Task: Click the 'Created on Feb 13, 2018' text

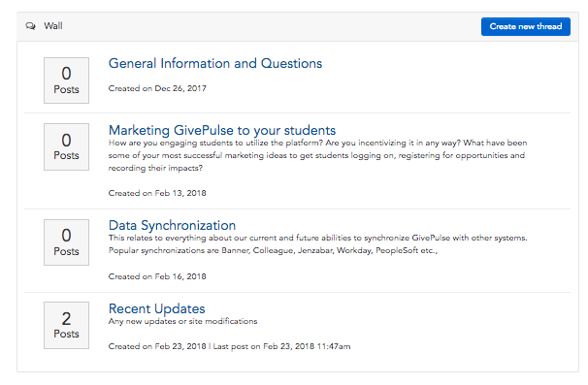Action: click(x=157, y=193)
